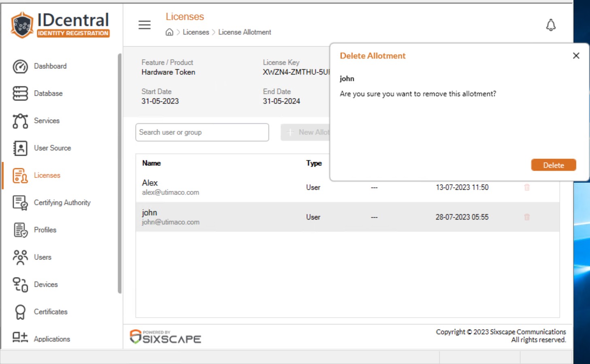This screenshot has width=590, height=364.
Task: Click end date 31-05-2024
Action: (x=281, y=102)
